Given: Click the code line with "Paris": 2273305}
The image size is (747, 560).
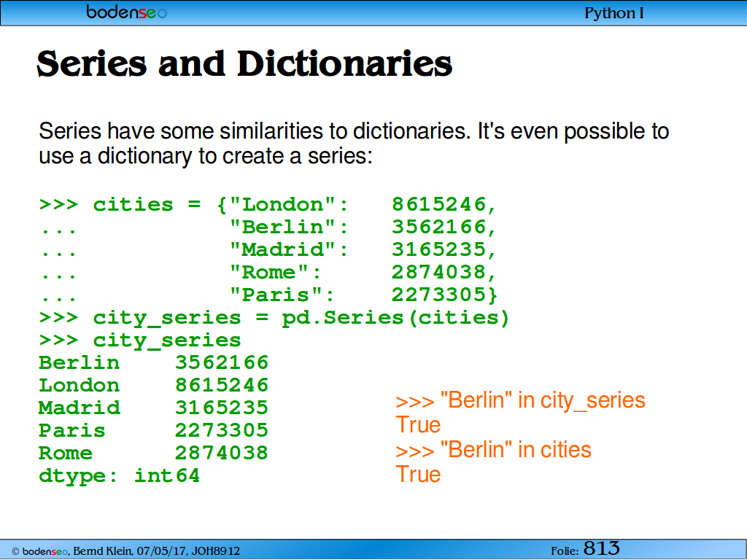Looking at the screenshot, I should pos(268,295).
